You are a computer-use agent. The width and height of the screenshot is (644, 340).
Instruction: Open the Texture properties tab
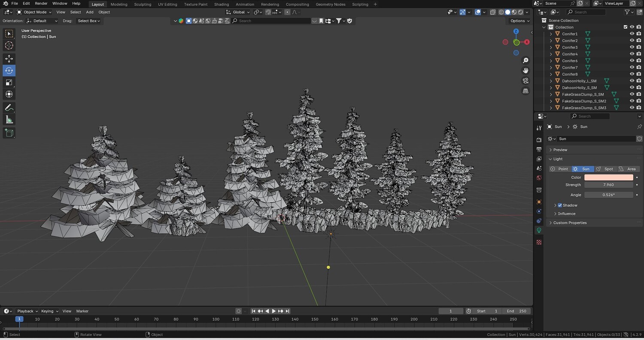(x=539, y=242)
